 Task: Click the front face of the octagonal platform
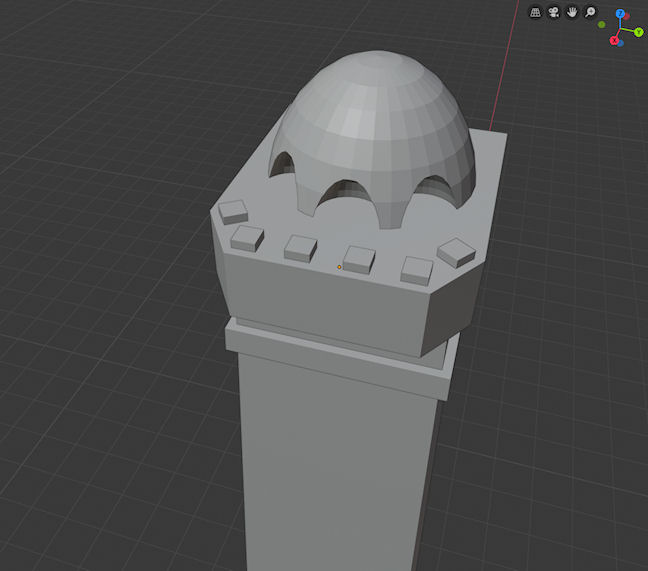tap(320, 300)
